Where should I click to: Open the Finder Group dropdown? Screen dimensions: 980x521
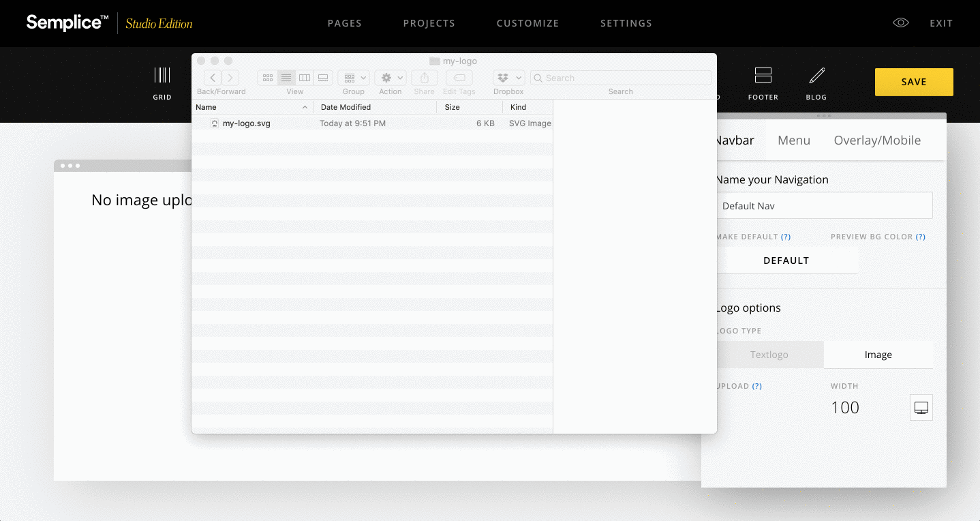click(354, 78)
